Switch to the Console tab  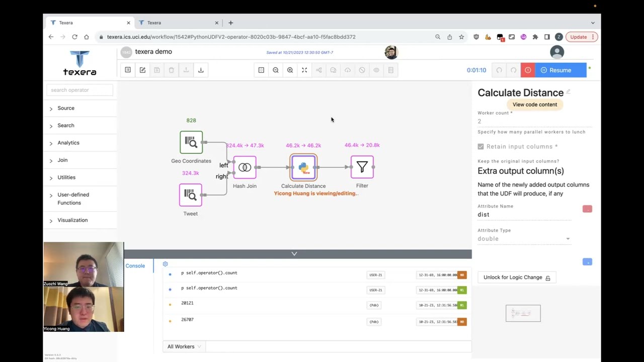135,266
